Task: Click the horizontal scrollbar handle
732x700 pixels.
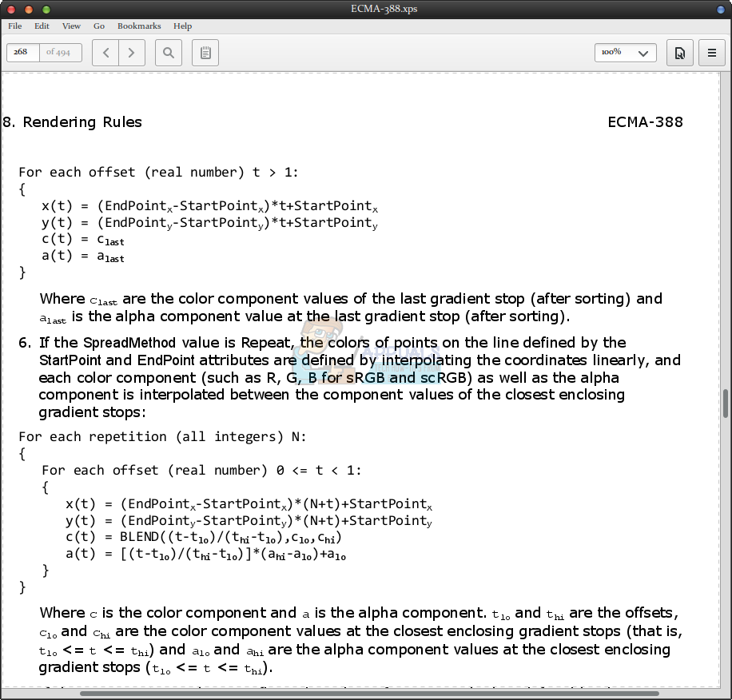Action: tap(369, 694)
